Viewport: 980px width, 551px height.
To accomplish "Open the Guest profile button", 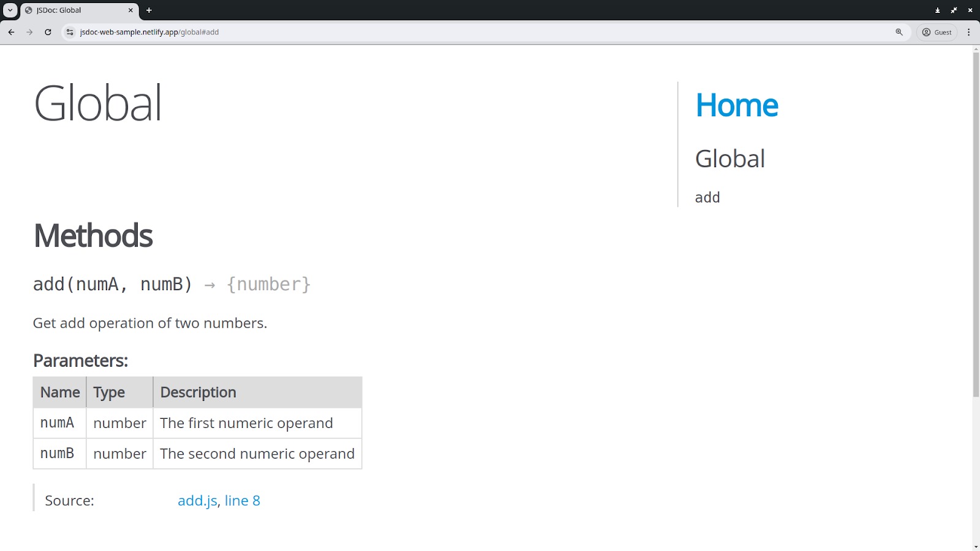I will pyautogui.click(x=937, y=32).
